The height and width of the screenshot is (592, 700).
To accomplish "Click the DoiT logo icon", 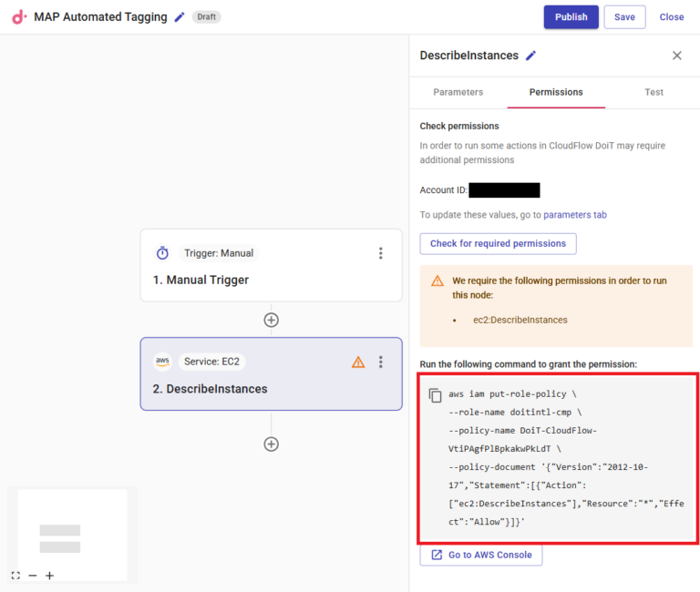I will (x=18, y=17).
